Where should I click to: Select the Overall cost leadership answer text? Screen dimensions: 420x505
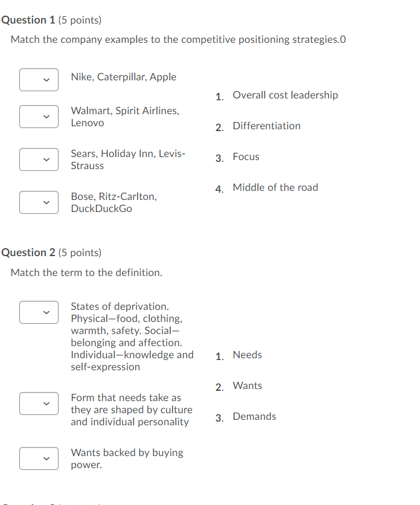click(285, 95)
